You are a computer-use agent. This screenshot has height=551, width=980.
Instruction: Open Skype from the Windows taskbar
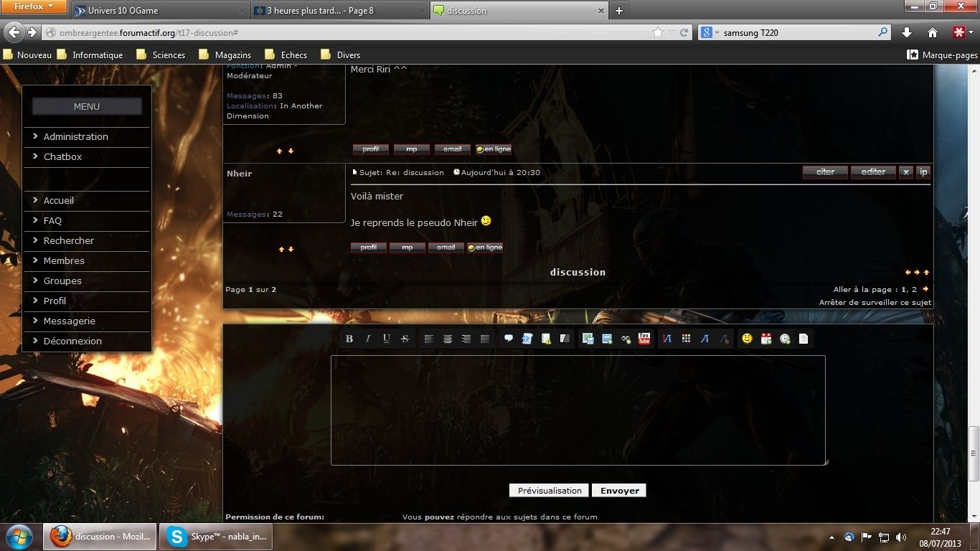(215, 537)
